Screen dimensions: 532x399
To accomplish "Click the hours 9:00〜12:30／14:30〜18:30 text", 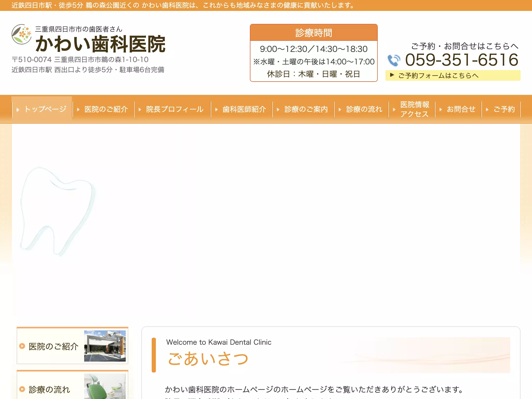I will coord(314,49).
